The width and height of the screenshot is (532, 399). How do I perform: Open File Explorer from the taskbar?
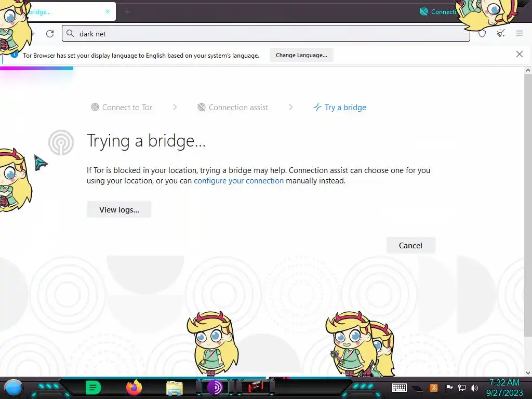pyautogui.click(x=175, y=388)
